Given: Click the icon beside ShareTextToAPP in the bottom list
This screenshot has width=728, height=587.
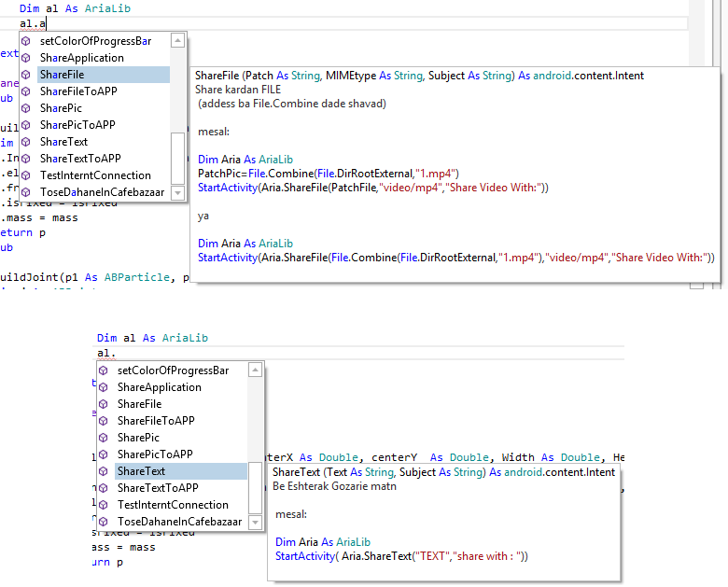Looking at the screenshot, I should click(104, 488).
